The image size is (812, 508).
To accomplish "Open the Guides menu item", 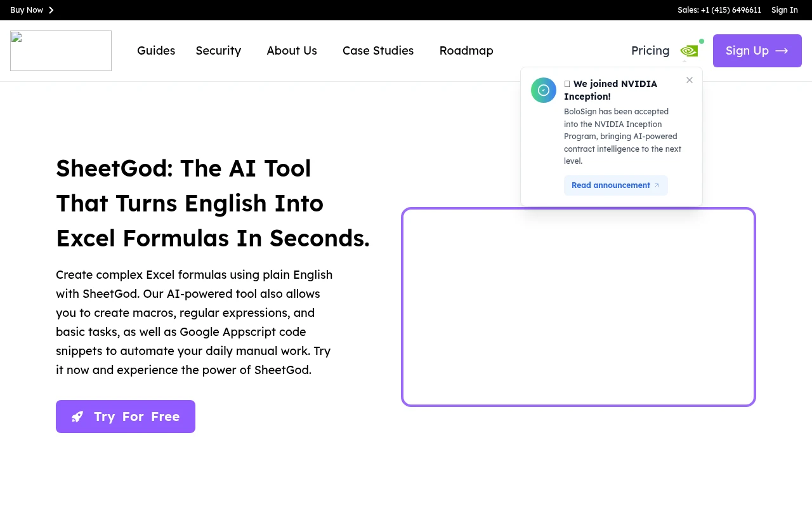I will coord(156,51).
